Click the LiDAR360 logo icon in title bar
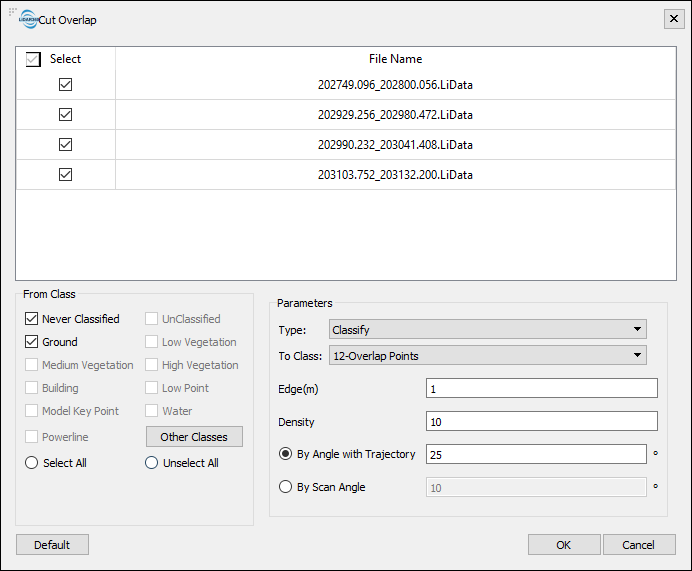The height and width of the screenshot is (571, 692). pyautogui.click(x=29, y=19)
